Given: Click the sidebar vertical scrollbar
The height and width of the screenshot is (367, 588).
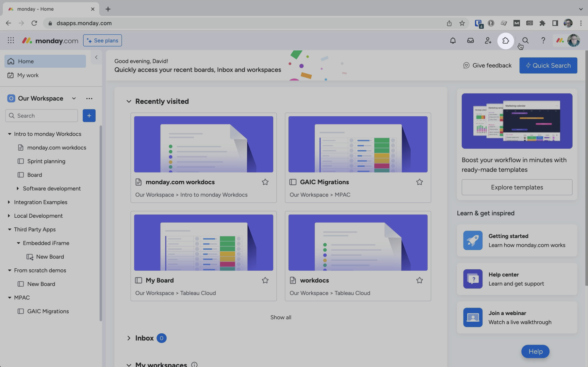Looking at the screenshot, I should 101,223.
